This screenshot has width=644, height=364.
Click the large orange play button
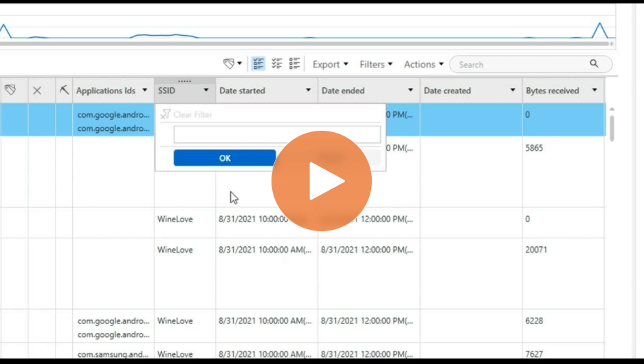click(x=322, y=181)
